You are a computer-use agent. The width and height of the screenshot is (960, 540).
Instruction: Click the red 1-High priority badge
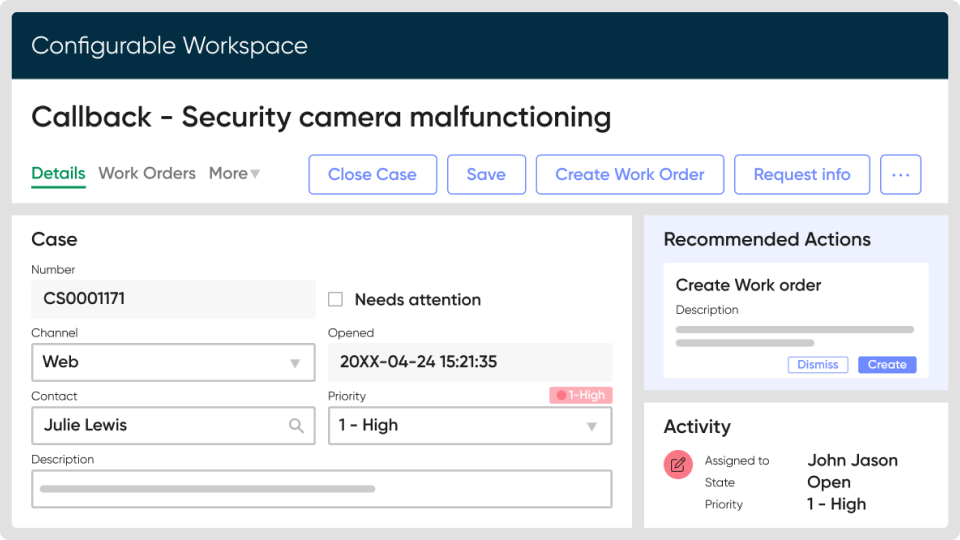[581, 395]
